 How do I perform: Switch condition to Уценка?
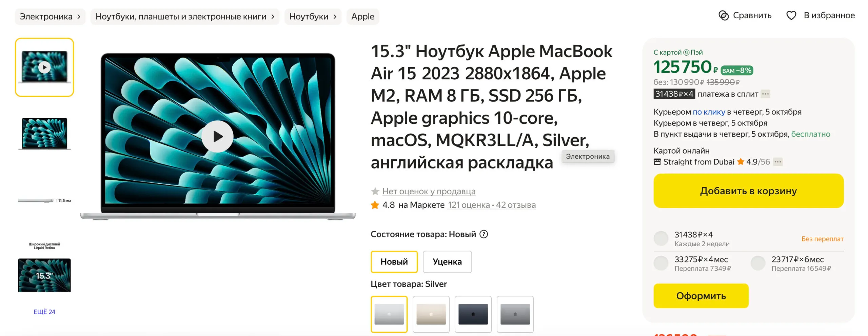point(447,262)
